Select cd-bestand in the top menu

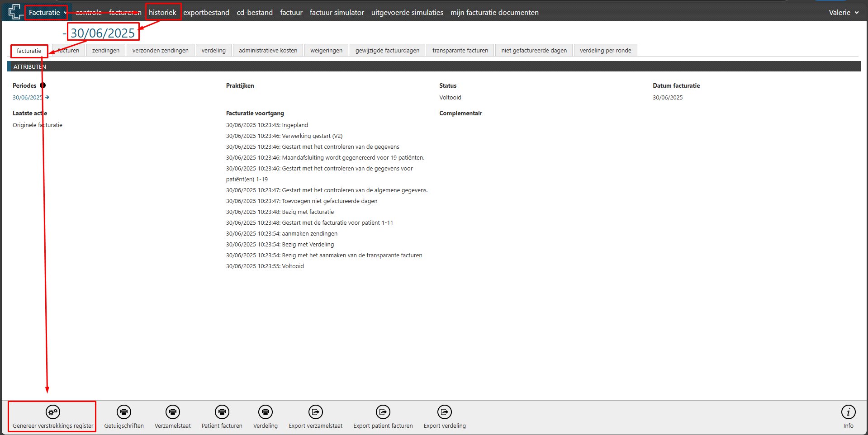[x=255, y=13]
